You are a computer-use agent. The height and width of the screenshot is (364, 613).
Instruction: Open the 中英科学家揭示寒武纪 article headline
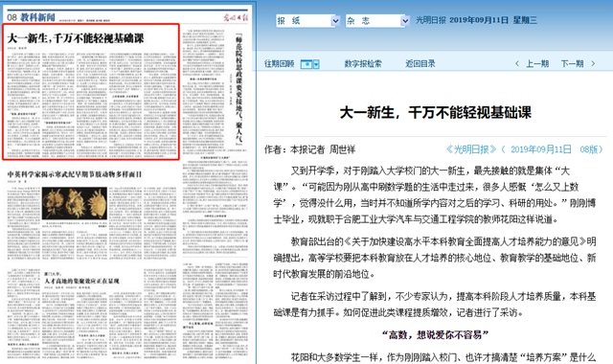point(75,174)
